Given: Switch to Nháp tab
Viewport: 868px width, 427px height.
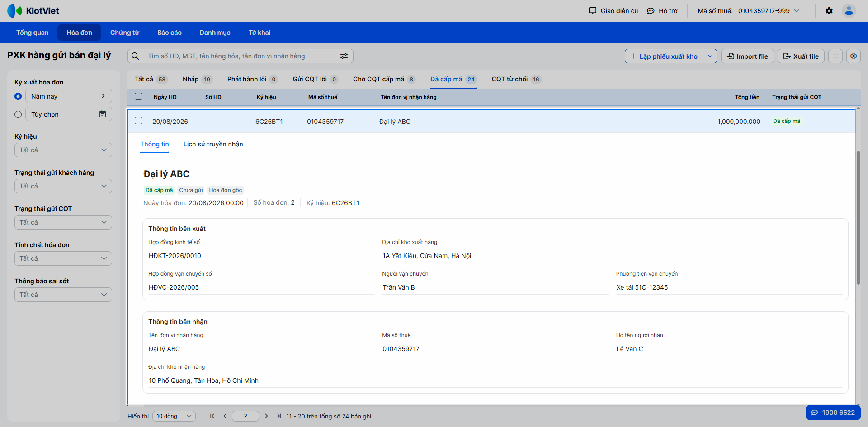Looking at the screenshot, I should (x=197, y=79).
